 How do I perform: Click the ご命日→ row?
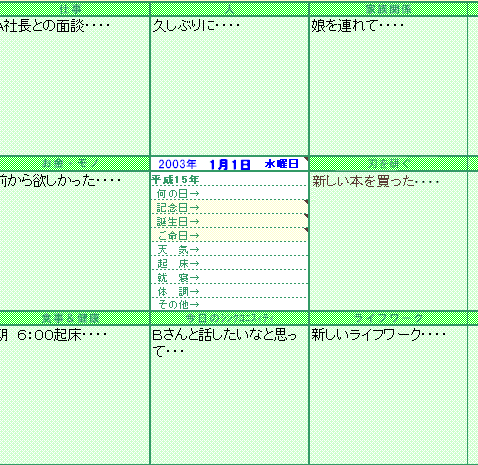[230, 235]
